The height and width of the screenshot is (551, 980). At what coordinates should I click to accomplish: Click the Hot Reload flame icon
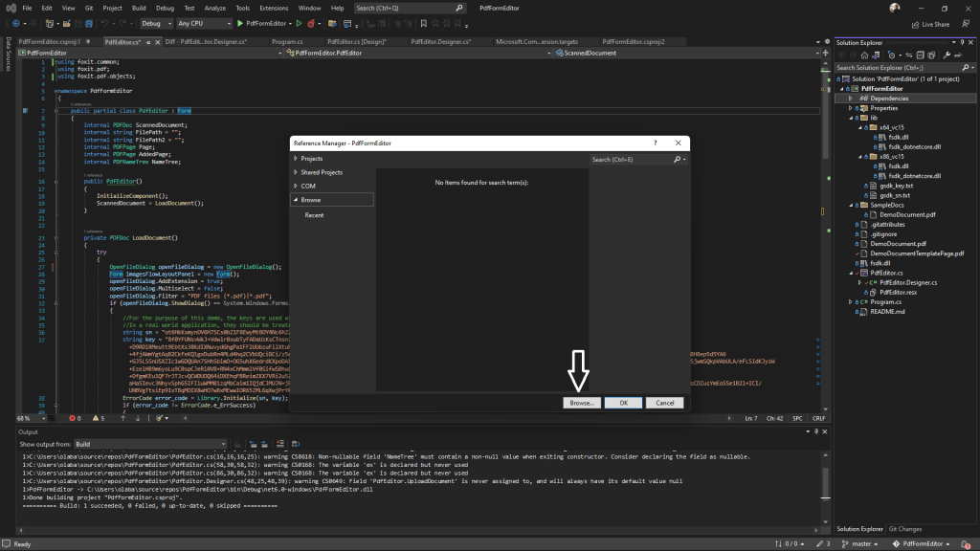[311, 24]
